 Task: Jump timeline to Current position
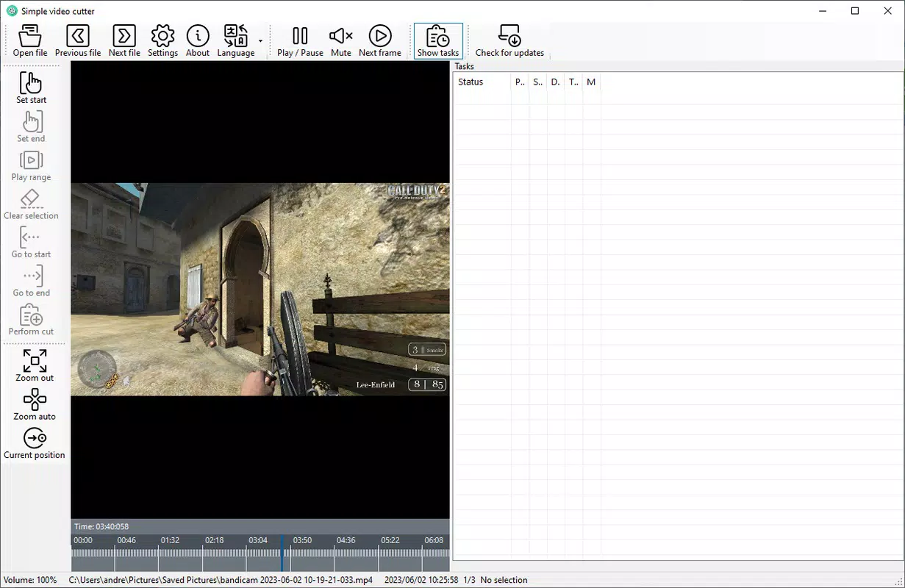pyautogui.click(x=35, y=443)
